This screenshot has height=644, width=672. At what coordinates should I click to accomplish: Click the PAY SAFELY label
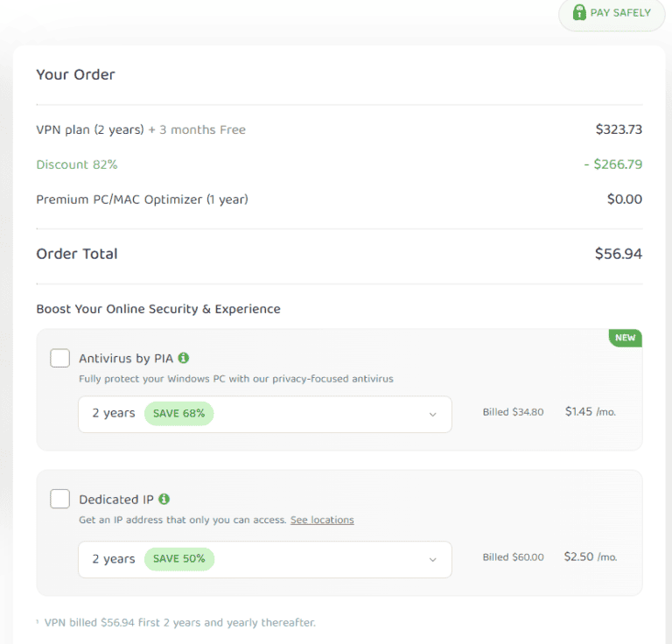point(620,13)
